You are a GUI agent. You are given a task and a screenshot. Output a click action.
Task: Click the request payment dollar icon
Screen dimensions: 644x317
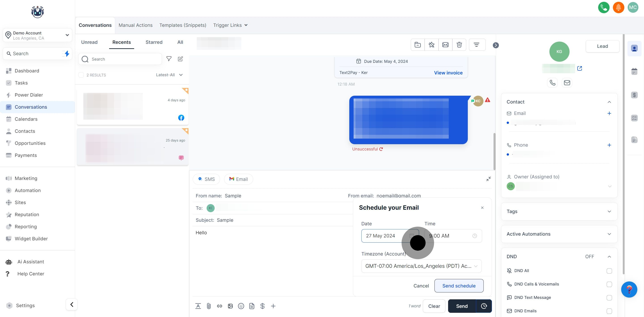pos(262,306)
